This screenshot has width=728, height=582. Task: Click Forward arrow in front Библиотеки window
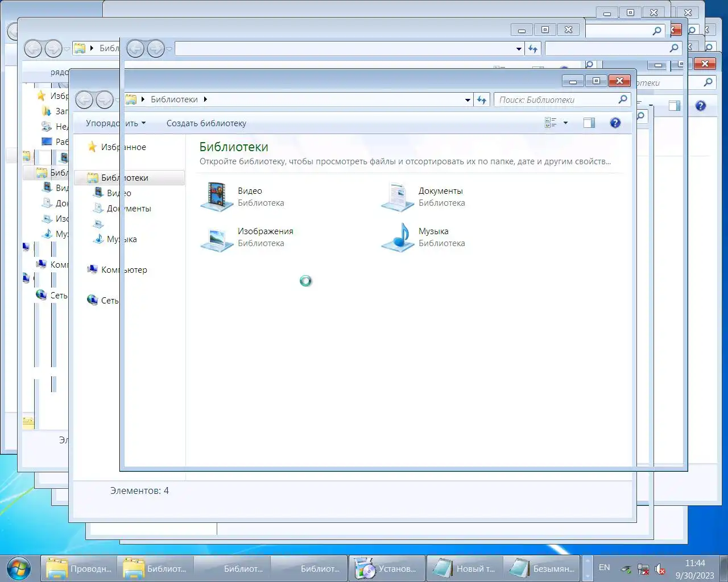coord(105,100)
